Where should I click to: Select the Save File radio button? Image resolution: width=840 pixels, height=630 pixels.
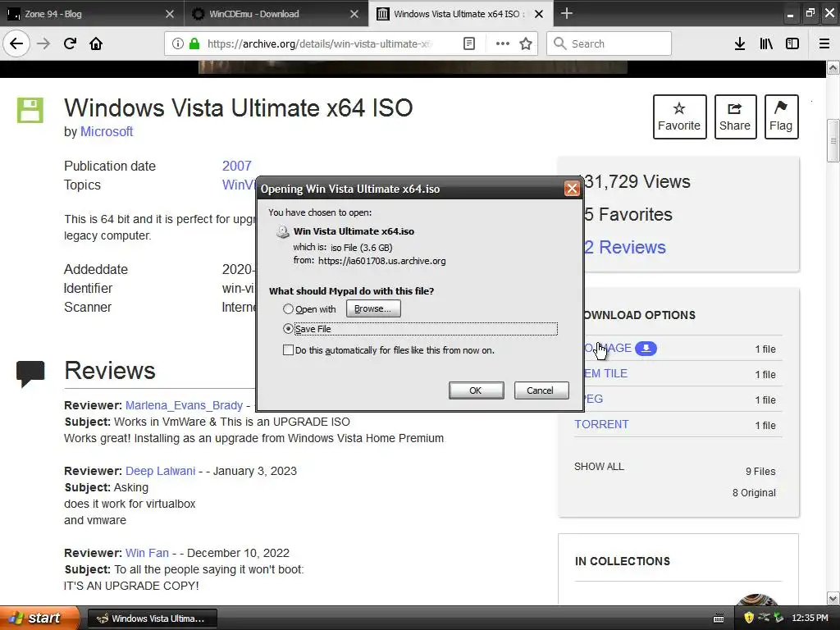(x=288, y=329)
